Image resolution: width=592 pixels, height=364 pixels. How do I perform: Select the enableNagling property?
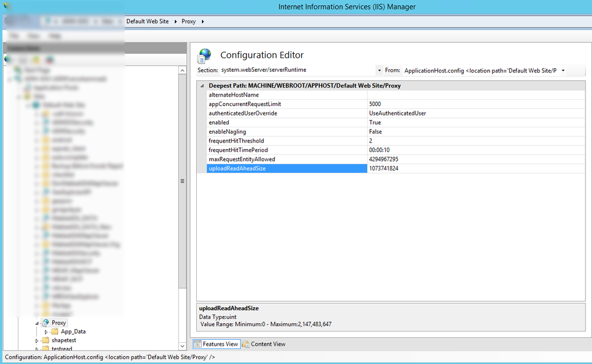(287, 131)
